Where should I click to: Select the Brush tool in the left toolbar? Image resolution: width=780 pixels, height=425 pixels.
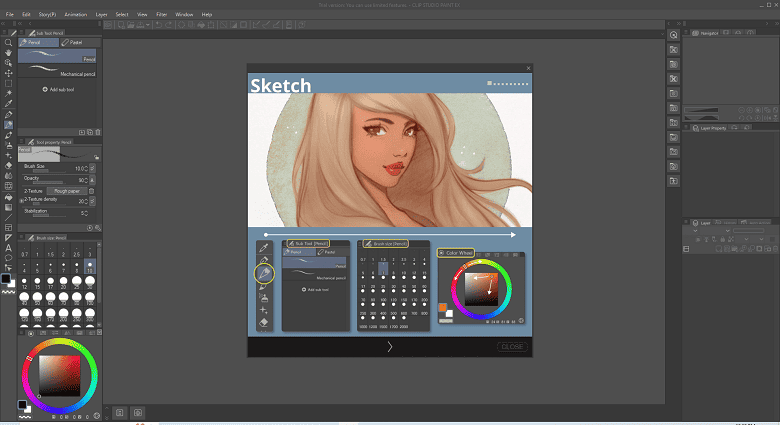tap(8, 135)
